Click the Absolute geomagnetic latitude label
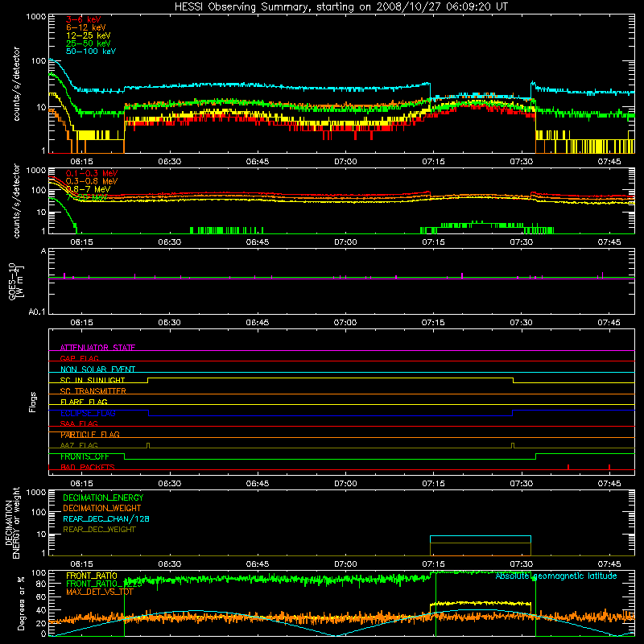Screen dimensions: 644x644 point(556,576)
